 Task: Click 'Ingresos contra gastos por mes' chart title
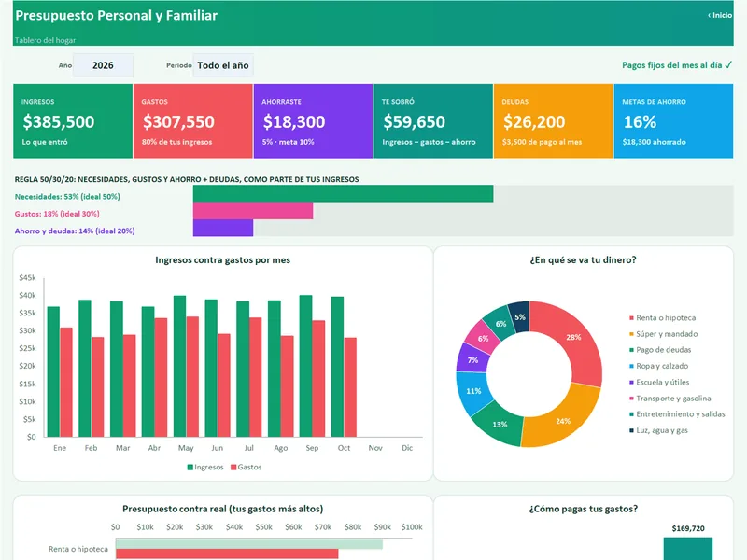coord(222,260)
